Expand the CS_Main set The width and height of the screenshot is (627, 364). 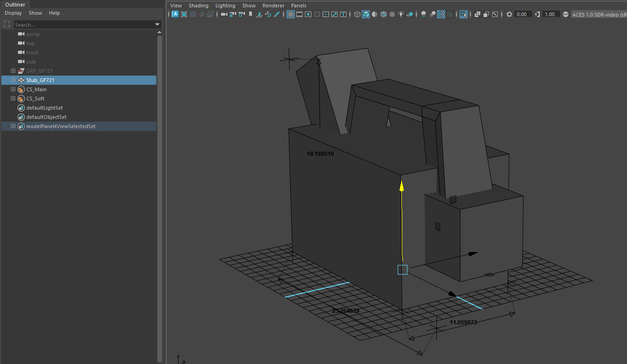13,89
